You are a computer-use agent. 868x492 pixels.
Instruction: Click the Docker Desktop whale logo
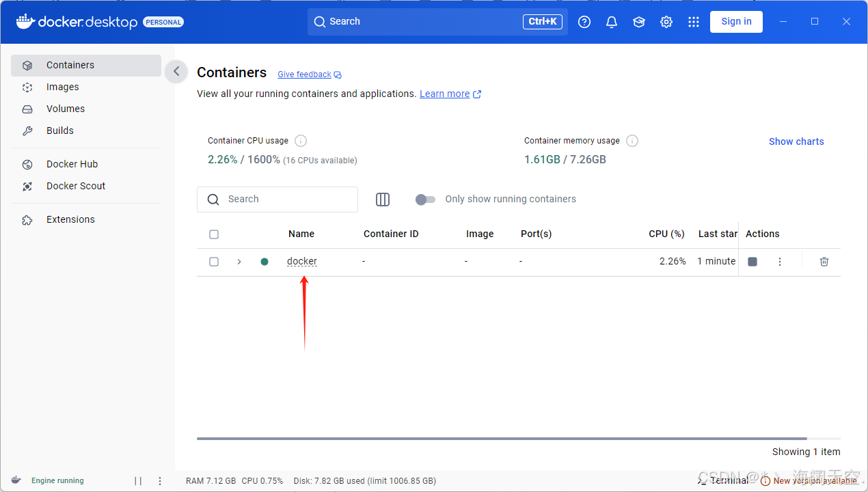pyautogui.click(x=25, y=21)
